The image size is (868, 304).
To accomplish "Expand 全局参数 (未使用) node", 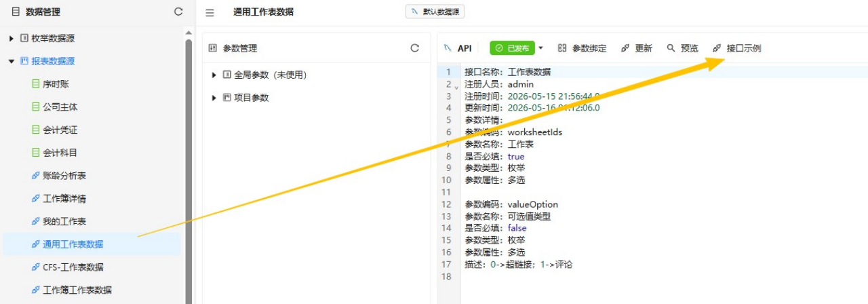I will pos(214,75).
